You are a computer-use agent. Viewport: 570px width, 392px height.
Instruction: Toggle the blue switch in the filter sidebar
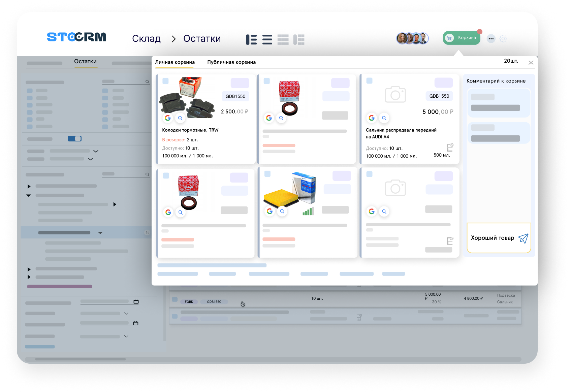[74, 139]
